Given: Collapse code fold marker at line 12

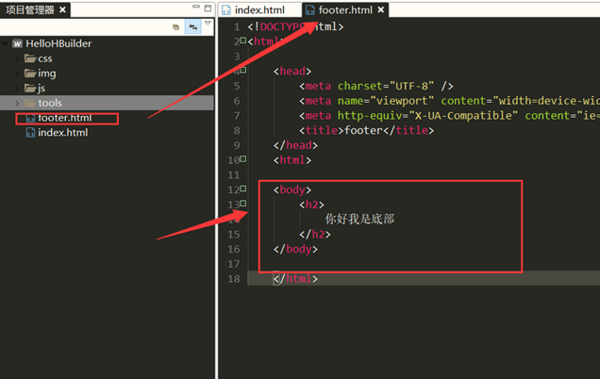Looking at the screenshot, I should coord(243,188).
